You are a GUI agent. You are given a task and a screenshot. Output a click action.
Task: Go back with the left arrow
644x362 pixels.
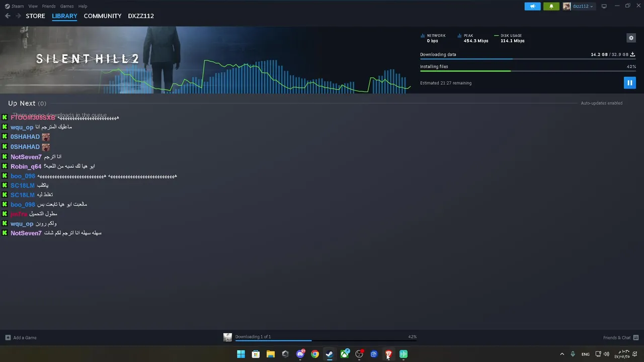[x=8, y=16]
